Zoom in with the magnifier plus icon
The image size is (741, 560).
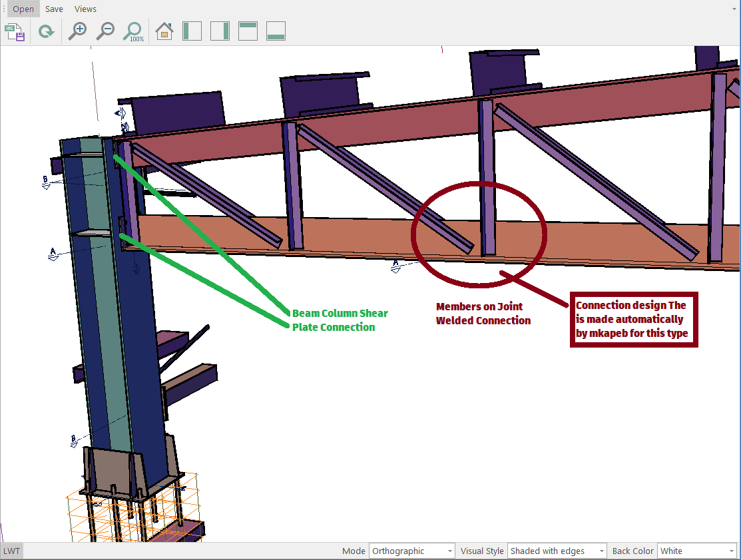pos(78,31)
